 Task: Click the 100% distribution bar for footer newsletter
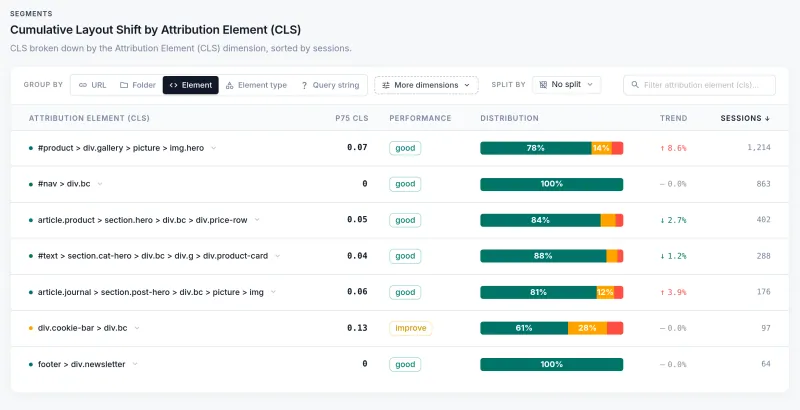552,364
